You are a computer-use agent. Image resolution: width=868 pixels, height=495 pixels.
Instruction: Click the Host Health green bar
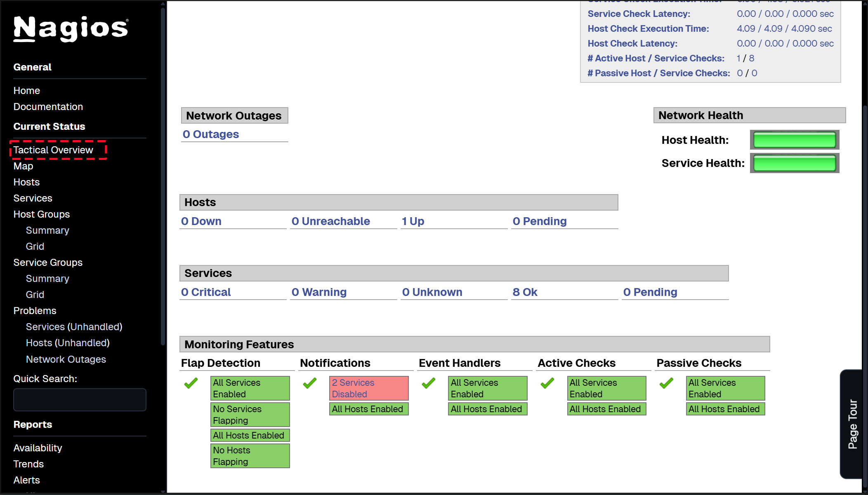[x=794, y=140]
